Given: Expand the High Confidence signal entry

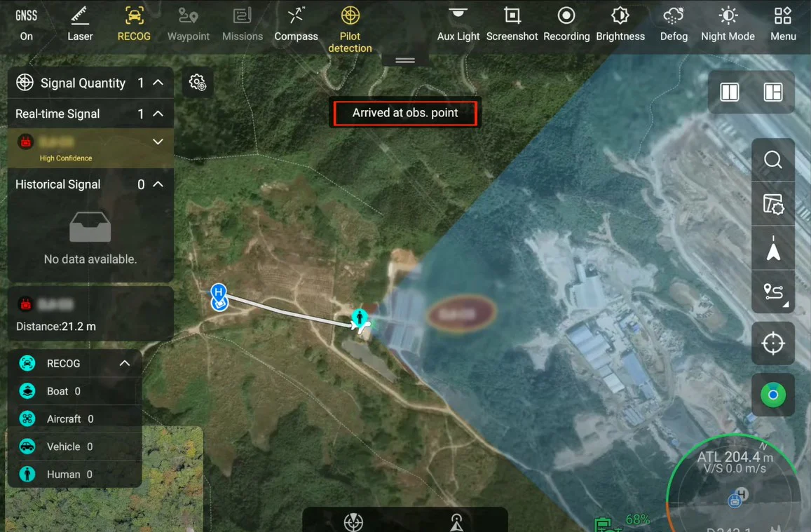Looking at the screenshot, I should pos(158,142).
